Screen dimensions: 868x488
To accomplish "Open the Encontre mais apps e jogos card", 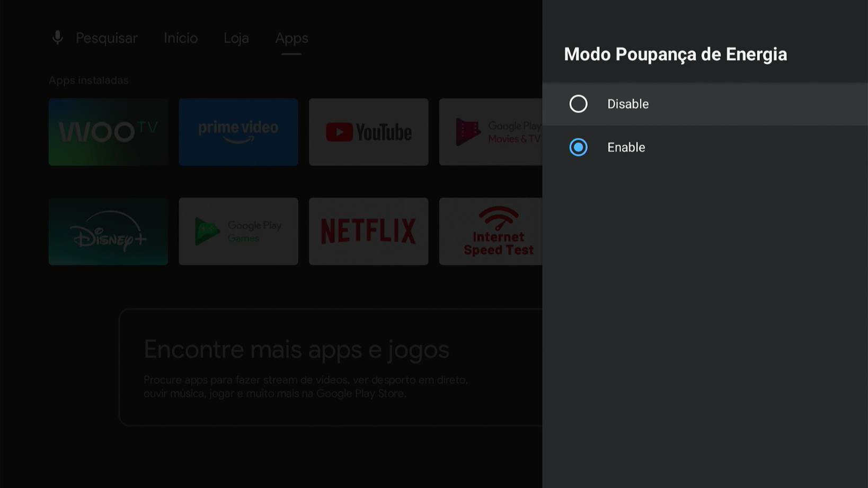I will coord(331,367).
